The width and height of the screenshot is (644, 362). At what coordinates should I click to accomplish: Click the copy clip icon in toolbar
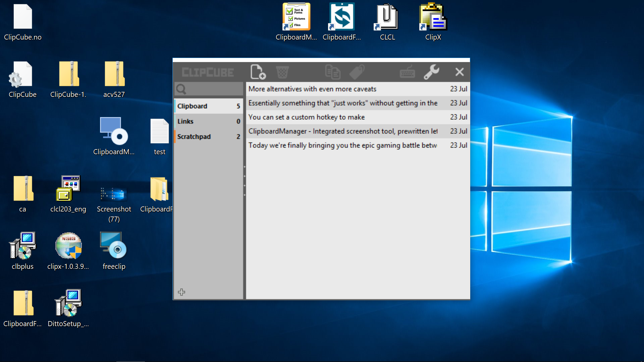pyautogui.click(x=333, y=72)
